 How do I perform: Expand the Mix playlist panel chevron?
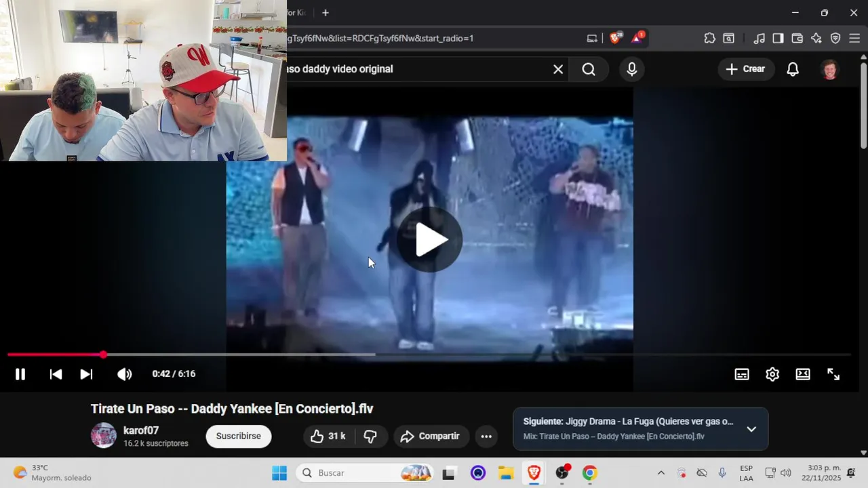tap(751, 429)
